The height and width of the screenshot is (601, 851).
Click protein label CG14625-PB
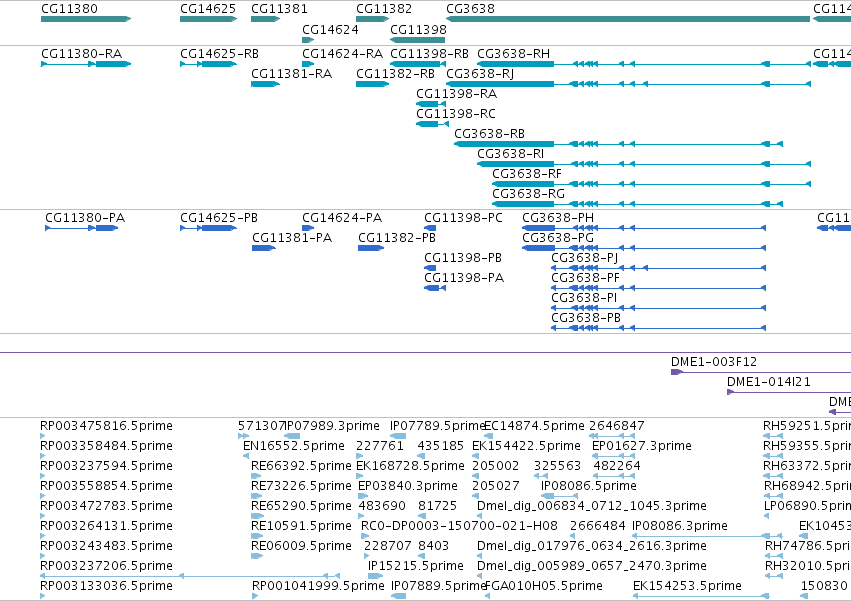click(x=219, y=218)
